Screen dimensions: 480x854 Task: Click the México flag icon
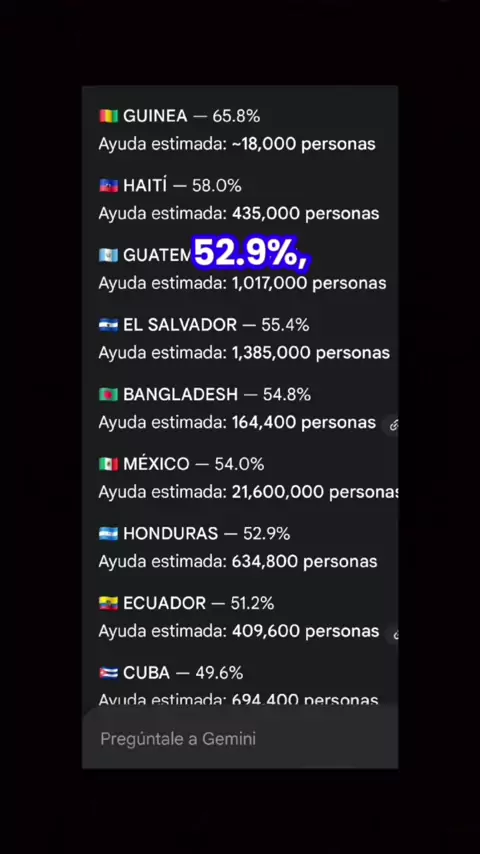108,464
